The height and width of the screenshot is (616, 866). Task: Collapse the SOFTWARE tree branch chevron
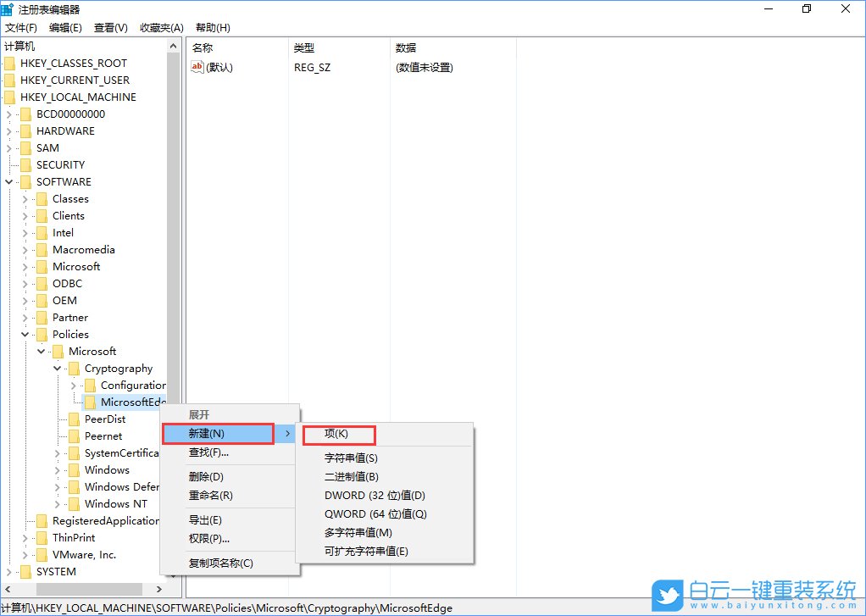coord(8,181)
